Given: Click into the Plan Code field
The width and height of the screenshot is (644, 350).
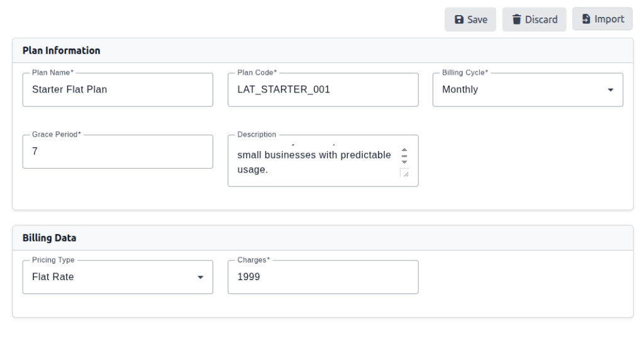Looking at the screenshot, I should (322, 90).
